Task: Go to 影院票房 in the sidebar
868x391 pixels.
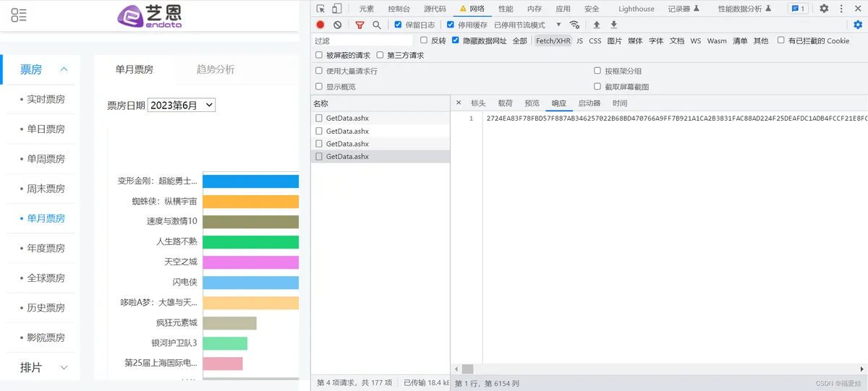Action: pos(46,338)
